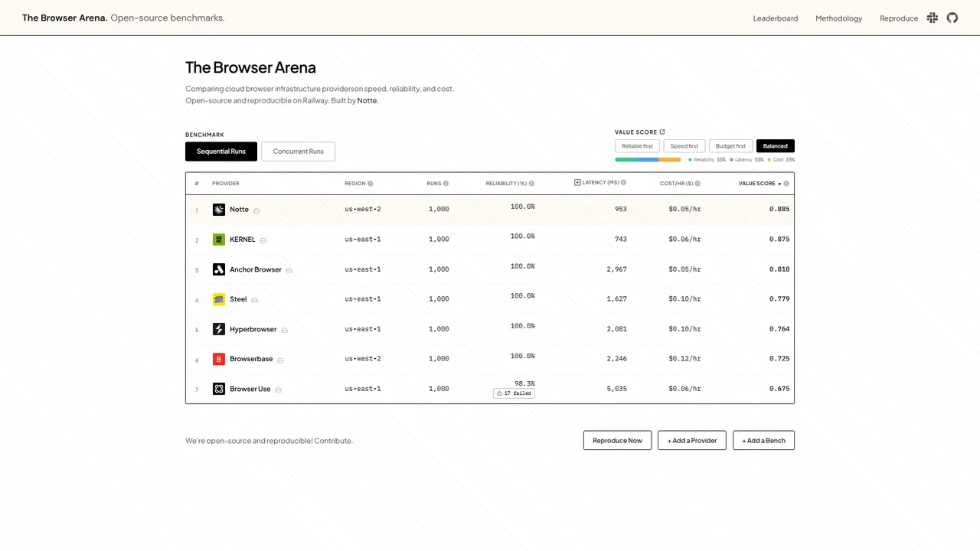Click the Region info icon
The height and width of the screenshot is (551, 980).
370,183
